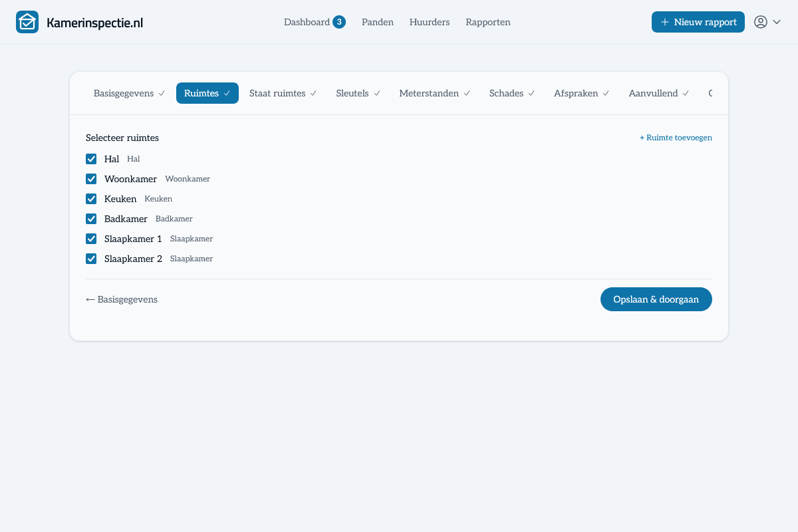Expand the account menu chevron
Viewport: 798px width, 532px height.
point(777,22)
